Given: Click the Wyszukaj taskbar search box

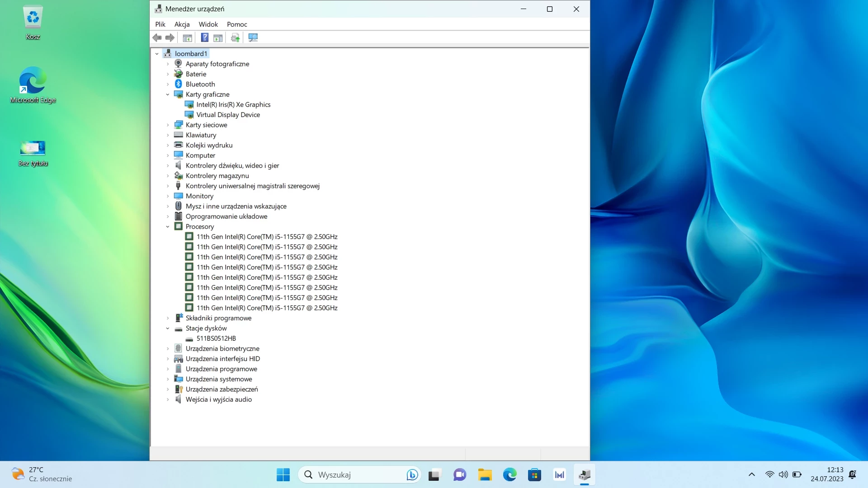Looking at the screenshot, I should click(x=359, y=475).
